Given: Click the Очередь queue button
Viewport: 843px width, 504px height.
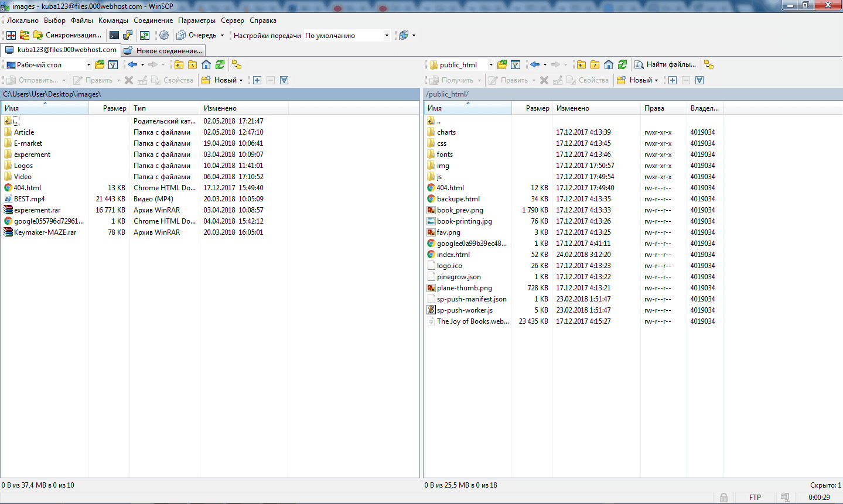Looking at the screenshot, I should tap(197, 35).
